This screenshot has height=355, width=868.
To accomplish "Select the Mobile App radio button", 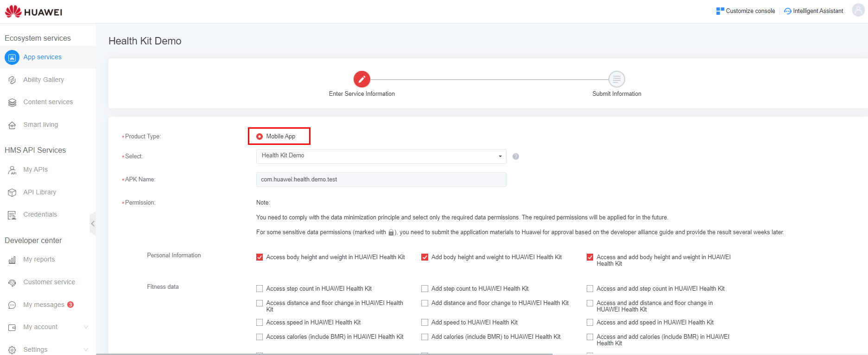I will (x=260, y=137).
